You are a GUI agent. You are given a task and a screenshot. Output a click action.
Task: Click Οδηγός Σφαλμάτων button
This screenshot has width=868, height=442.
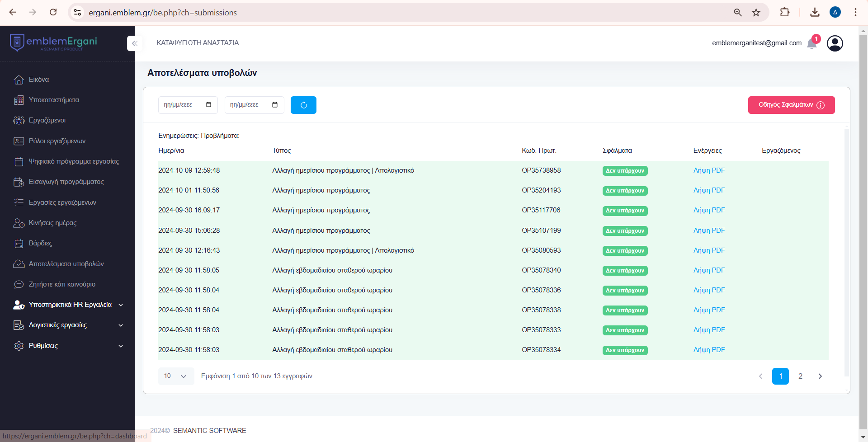[x=791, y=105]
